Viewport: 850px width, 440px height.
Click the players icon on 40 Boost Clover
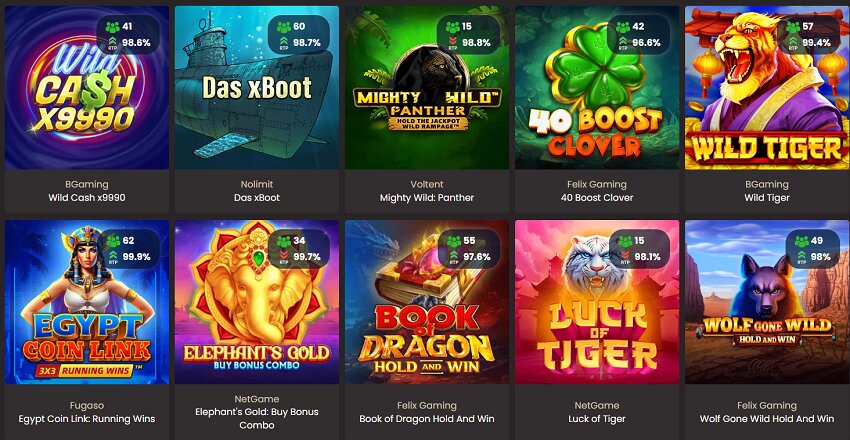coord(623,27)
